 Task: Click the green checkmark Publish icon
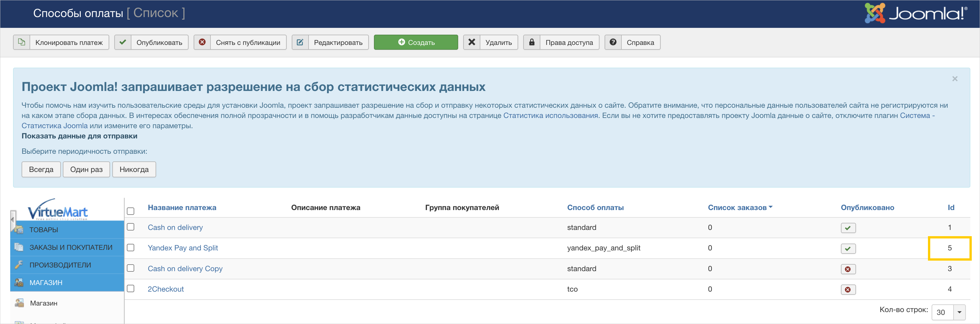pyautogui.click(x=123, y=42)
